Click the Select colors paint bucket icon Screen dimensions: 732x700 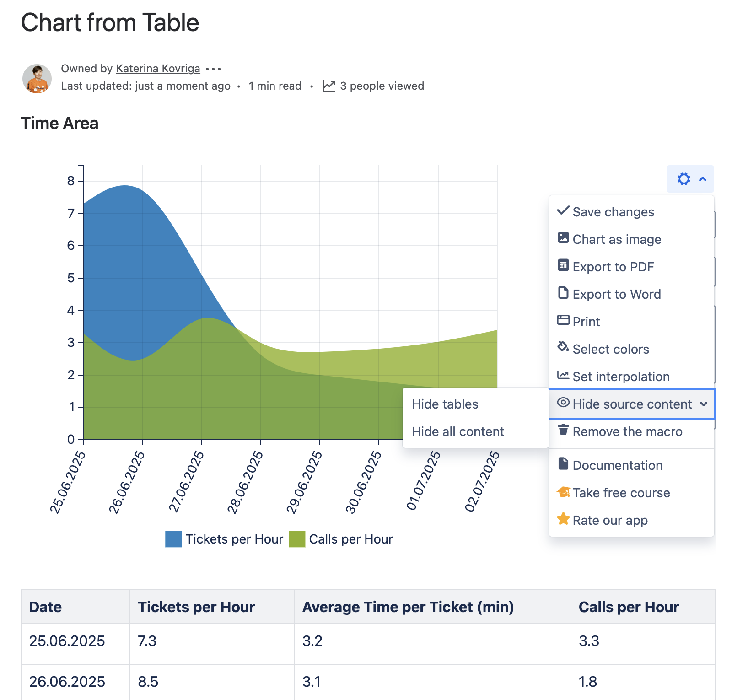[x=563, y=348]
